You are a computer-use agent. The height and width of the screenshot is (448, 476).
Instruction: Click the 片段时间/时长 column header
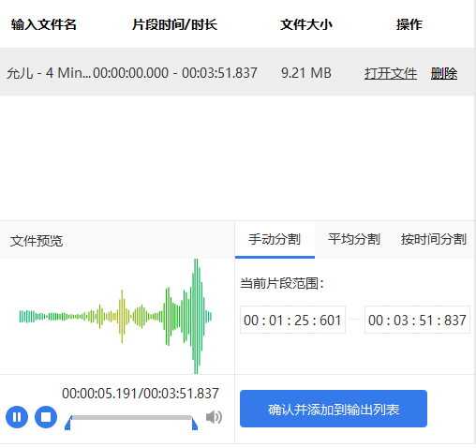point(174,24)
